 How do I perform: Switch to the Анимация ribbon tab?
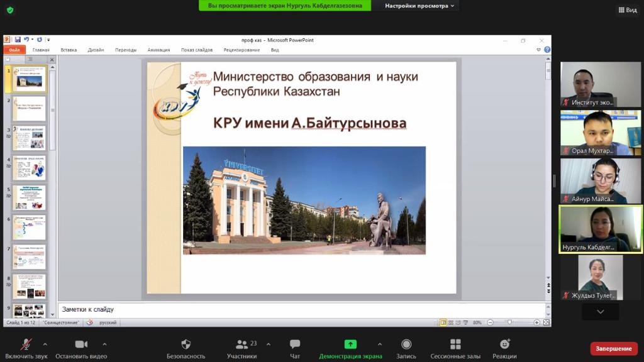pyautogui.click(x=158, y=50)
